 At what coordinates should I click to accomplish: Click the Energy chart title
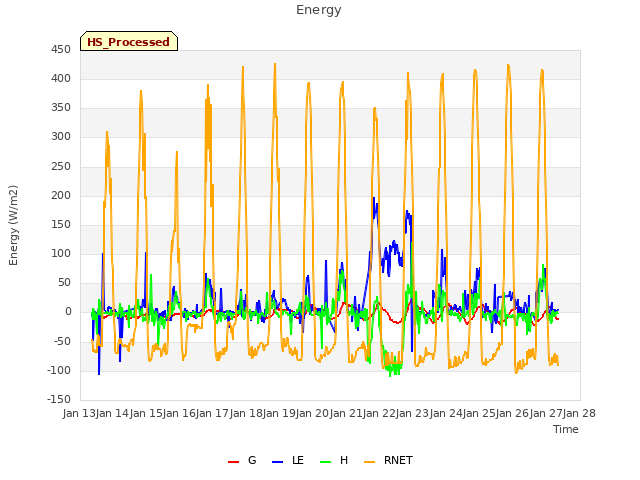point(319,10)
